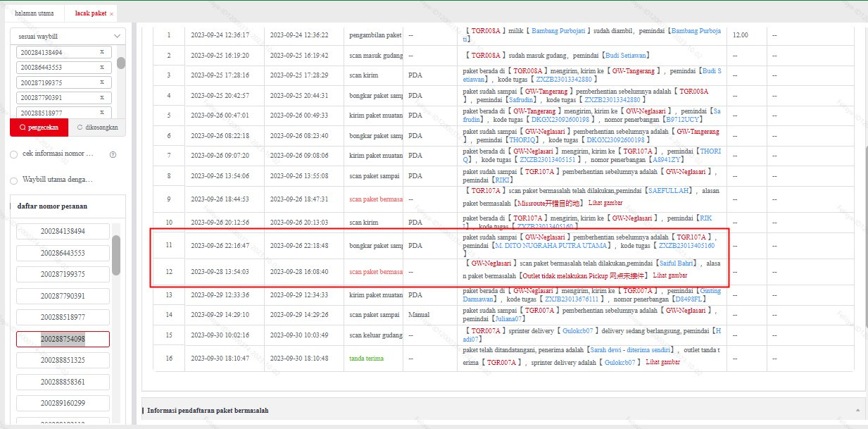Viewport: 868px width, 429px height.
Task: Click flight number A8941ZY in row 7
Action: pos(668,159)
